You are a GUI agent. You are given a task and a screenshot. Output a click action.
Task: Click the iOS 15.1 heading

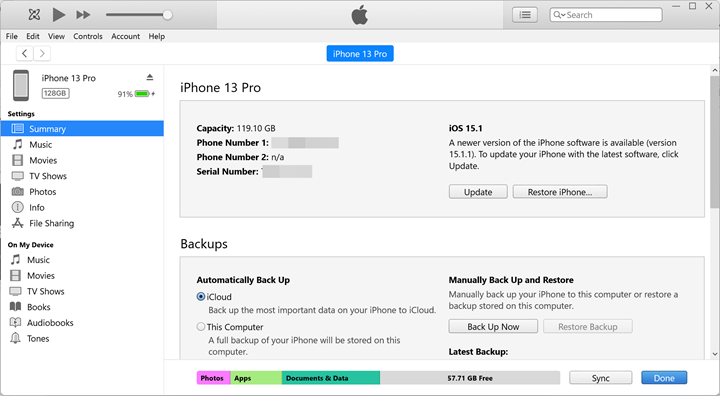pos(466,128)
